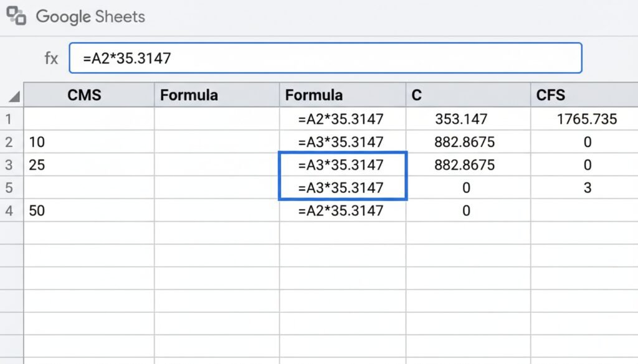Click into the formula bar input
The image size is (638, 364).
(x=325, y=58)
